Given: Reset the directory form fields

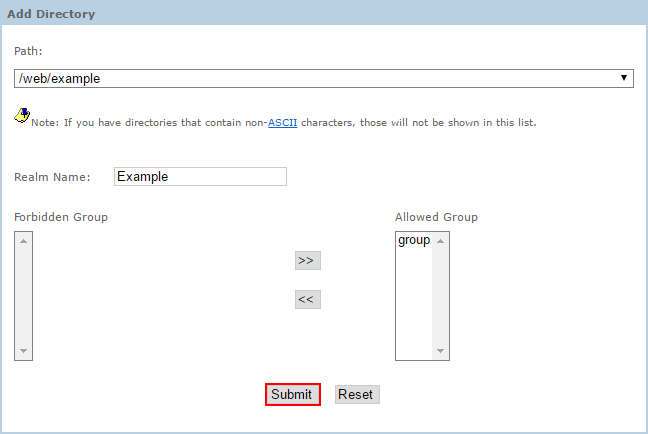Looking at the screenshot, I should click(356, 394).
